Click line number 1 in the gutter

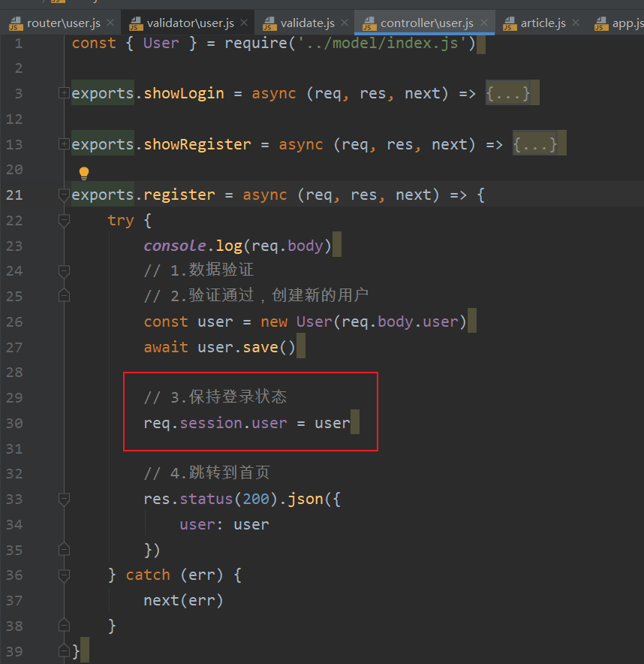coord(18,44)
